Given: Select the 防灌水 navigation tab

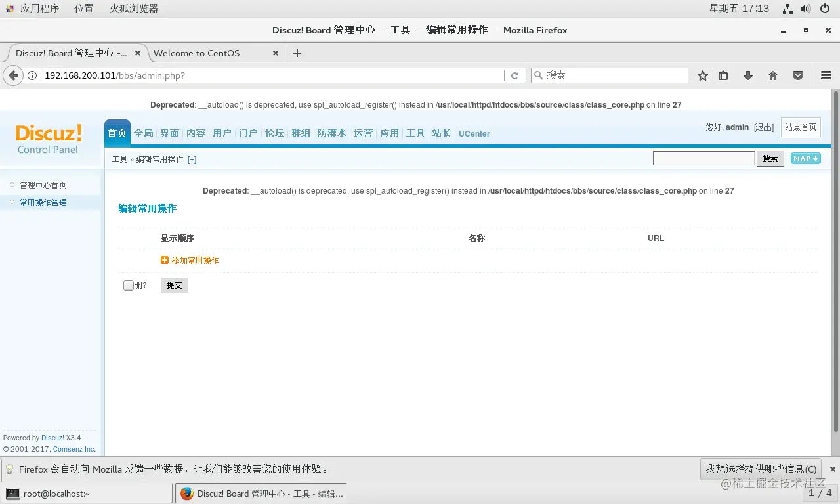Looking at the screenshot, I should pyautogui.click(x=331, y=133).
